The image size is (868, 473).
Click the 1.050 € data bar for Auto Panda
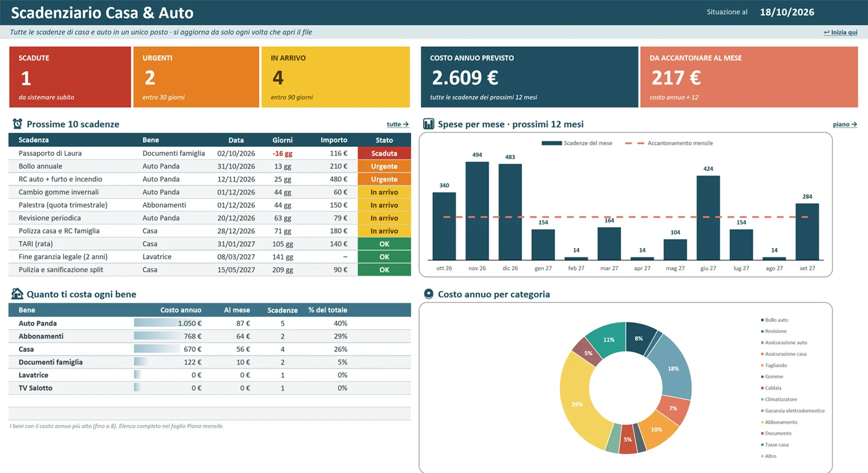coord(168,323)
